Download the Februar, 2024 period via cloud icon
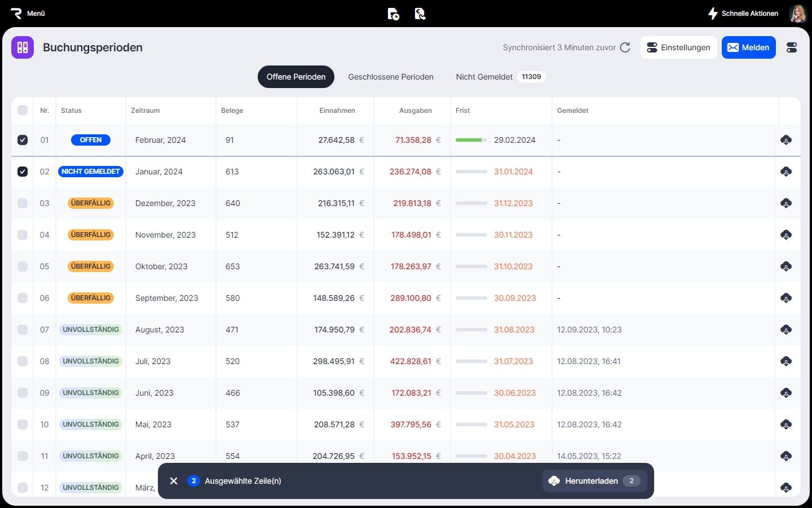Image resolution: width=812 pixels, height=508 pixels. pyautogui.click(x=786, y=140)
